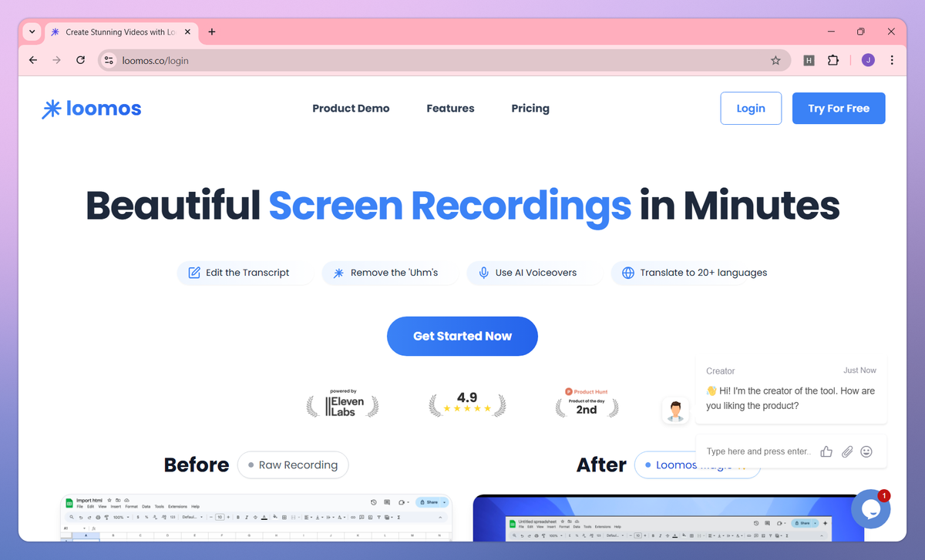Select the Remove the 'Uhm's chip

coord(389,273)
